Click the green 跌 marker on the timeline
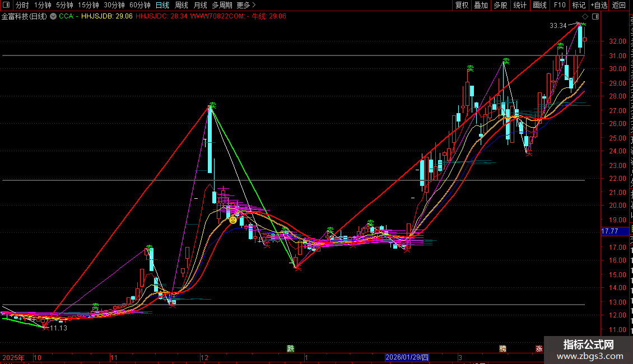This screenshot has width=633, height=364. [291, 349]
